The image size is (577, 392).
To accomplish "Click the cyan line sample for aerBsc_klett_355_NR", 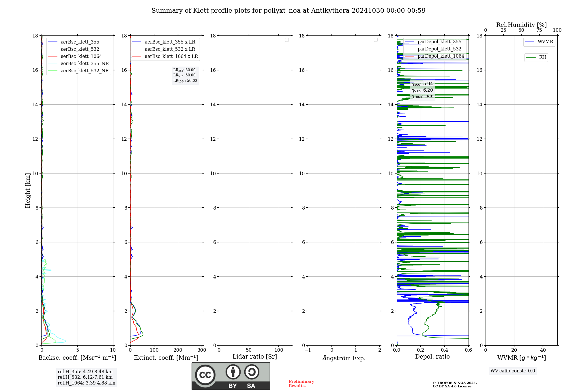I will coord(53,64).
